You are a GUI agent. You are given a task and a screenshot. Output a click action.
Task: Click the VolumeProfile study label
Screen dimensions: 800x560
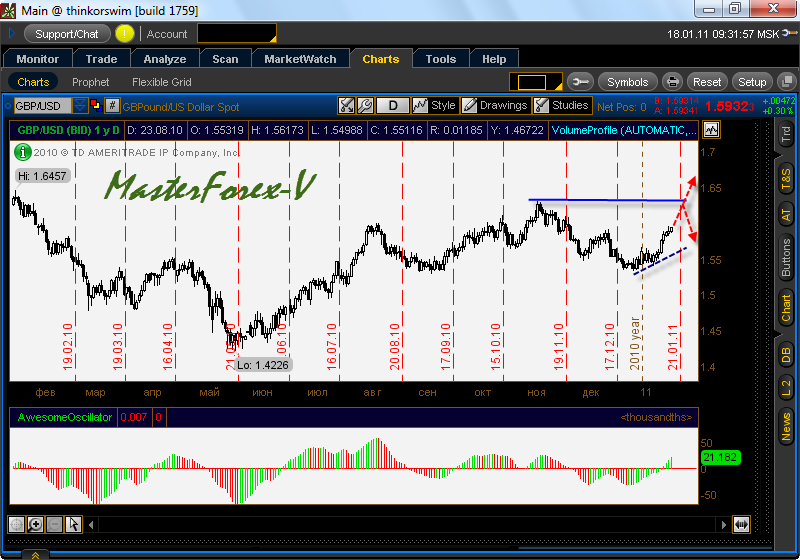coord(623,130)
